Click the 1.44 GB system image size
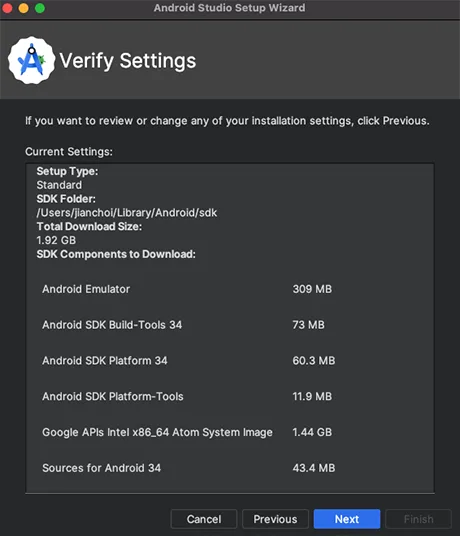Viewport: 460px width, 536px height. pos(312,432)
